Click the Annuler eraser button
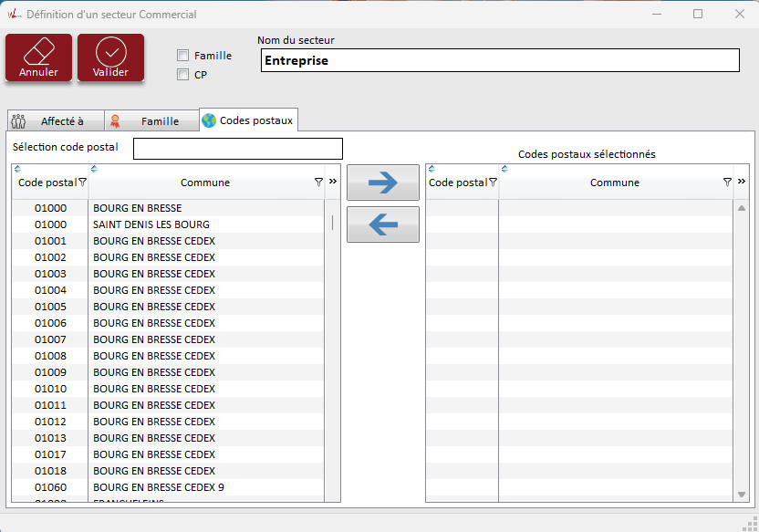The image size is (759, 532). pyautogui.click(x=38, y=57)
